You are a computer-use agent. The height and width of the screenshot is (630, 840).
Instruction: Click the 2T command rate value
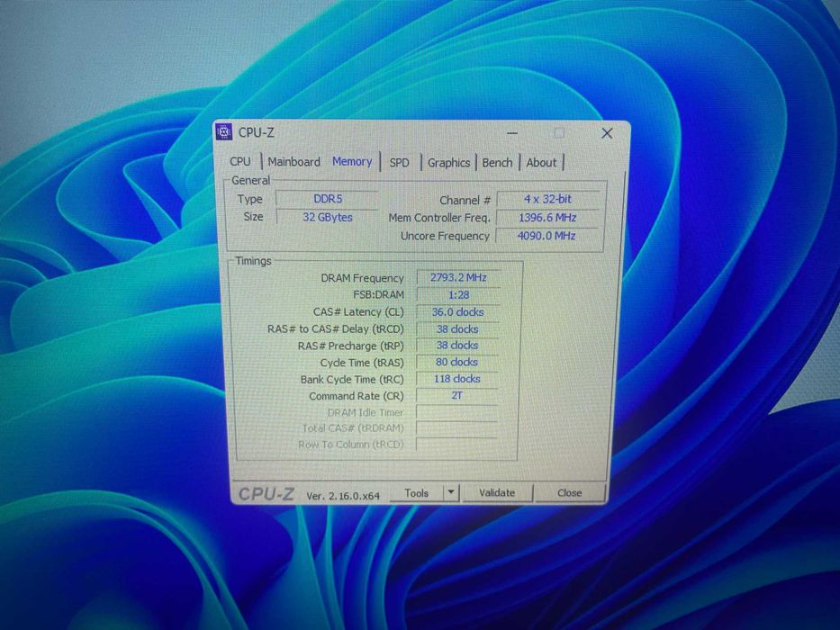click(x=456, y=395)
